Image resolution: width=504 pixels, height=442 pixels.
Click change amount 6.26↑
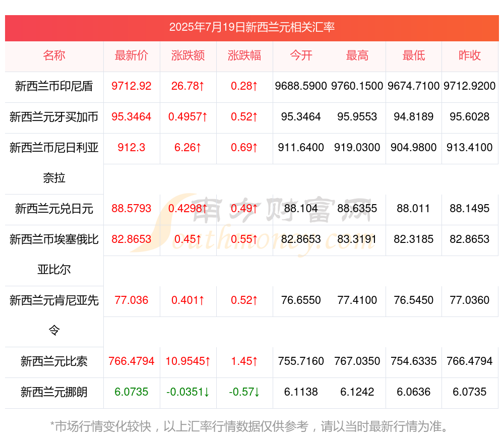click(188, 148)
